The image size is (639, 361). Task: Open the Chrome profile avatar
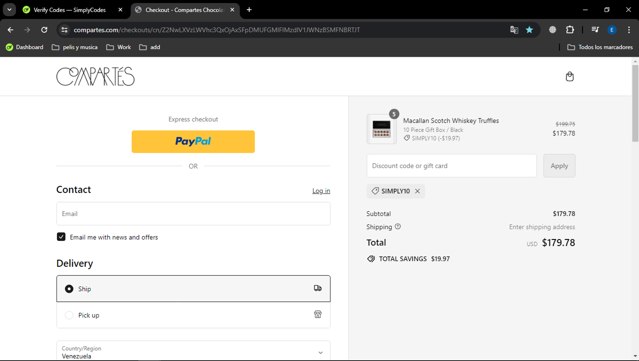pyautogui.click(x=612, y=30)
